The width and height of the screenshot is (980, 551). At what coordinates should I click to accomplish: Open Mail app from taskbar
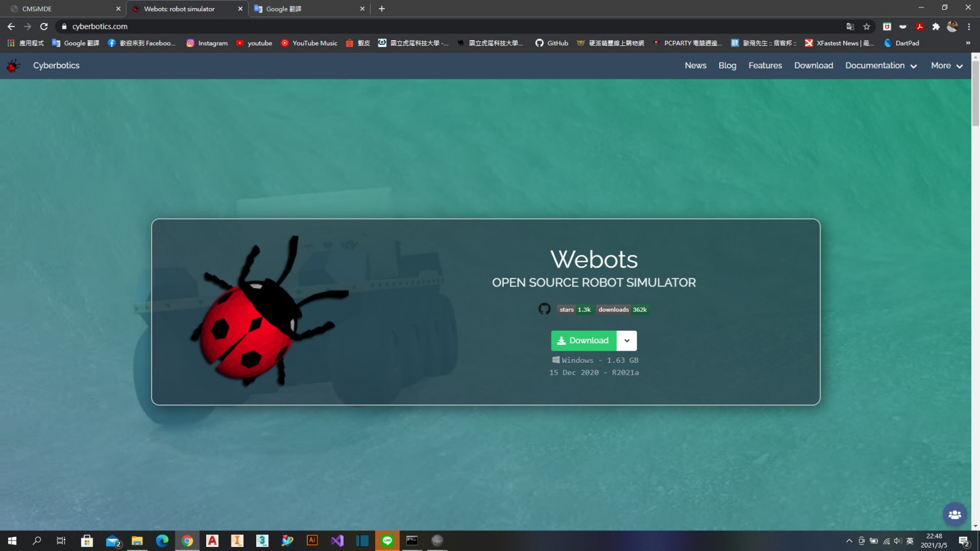113,541
